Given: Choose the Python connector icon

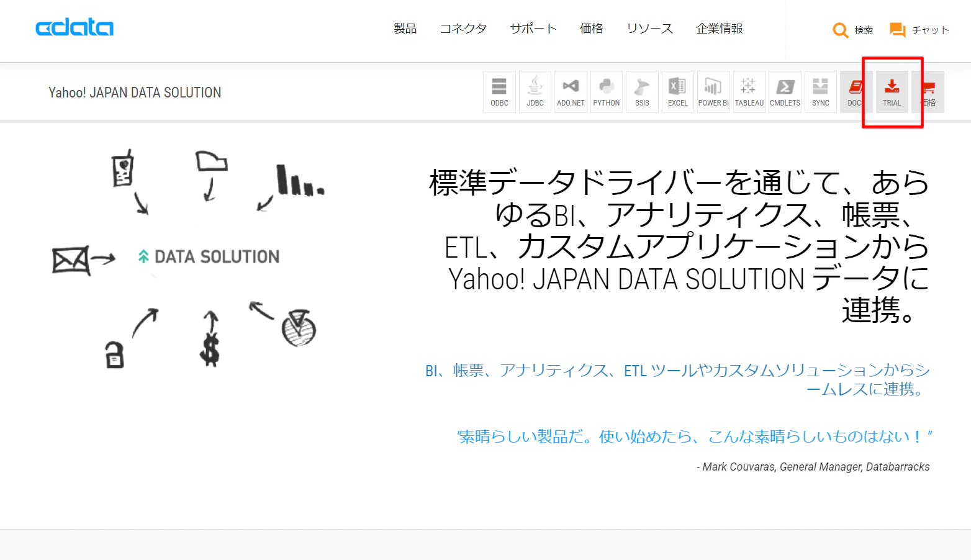Looking at the screenshot, I should coord(607,92).
